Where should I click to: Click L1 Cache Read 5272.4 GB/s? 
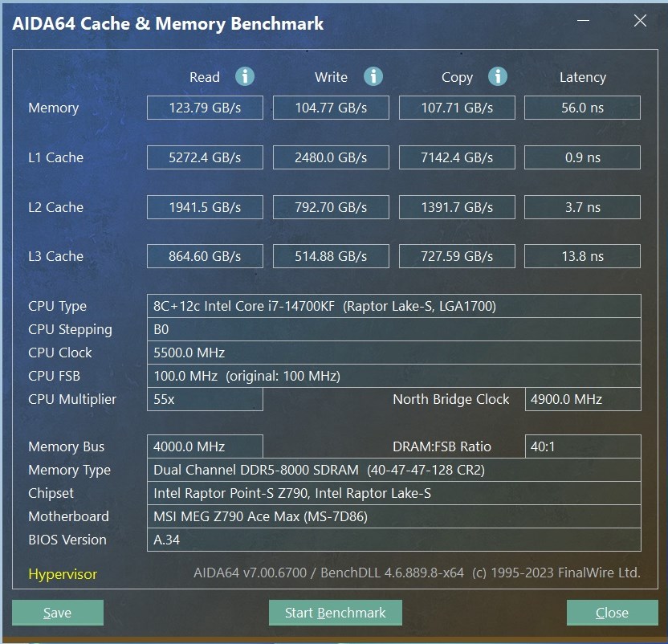tap(205, 157)
